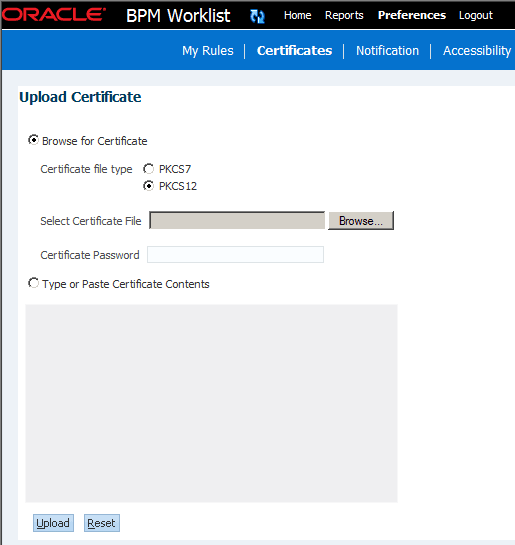Select the Browse for Certificate radio button
This screenshot has height=545, width=515.
(33, 140)
